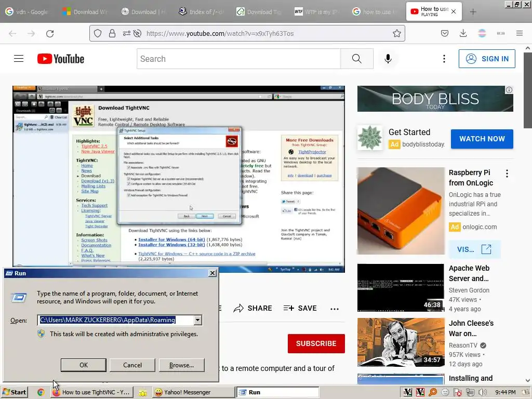Click WATCH NOW on the Body Bliss ad

coord(482,139)
